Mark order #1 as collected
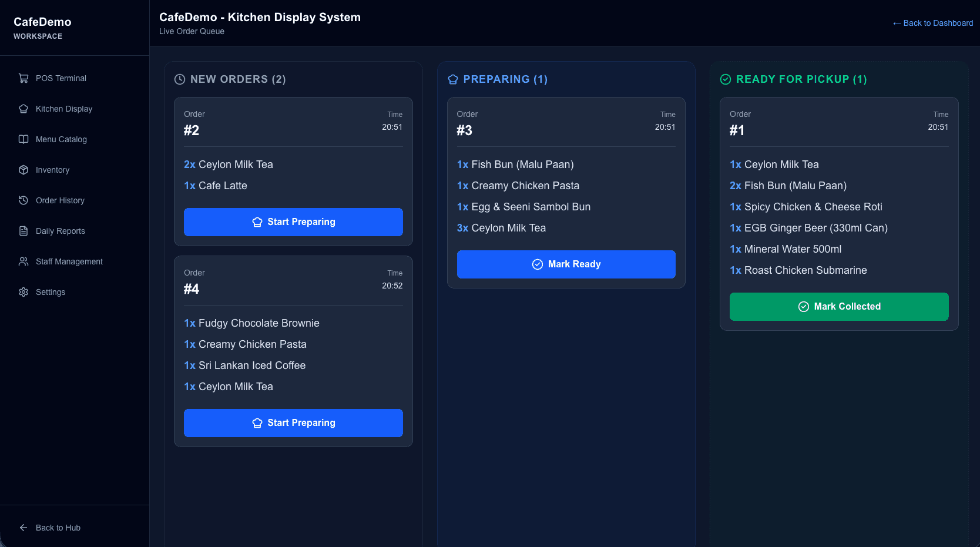The image size is (980, 547). coord(839,307)
